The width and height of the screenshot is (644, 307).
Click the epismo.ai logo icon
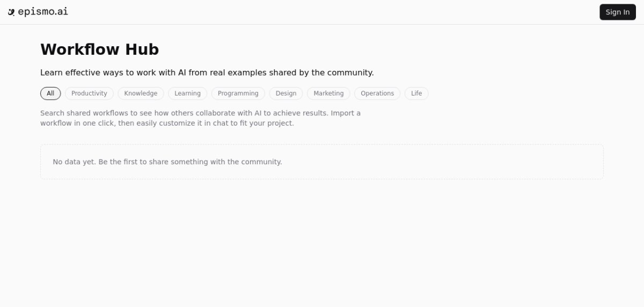click(11, 12)
